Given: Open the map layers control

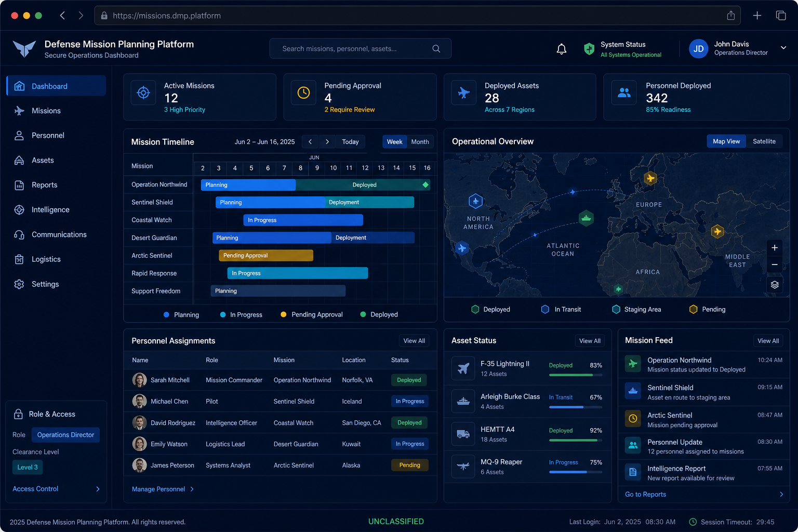Looking at the screenshot, I should click(x=775, y=285).
